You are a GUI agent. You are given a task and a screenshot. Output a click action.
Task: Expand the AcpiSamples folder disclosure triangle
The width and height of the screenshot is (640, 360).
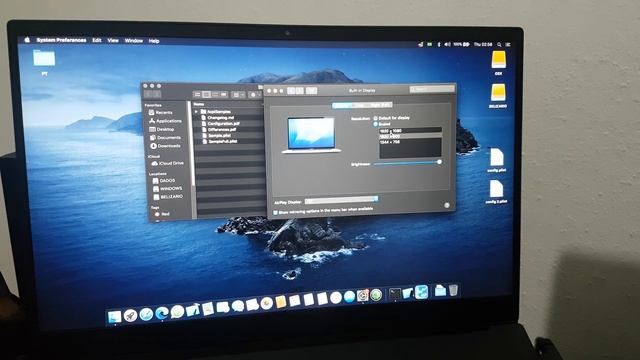tap(196, 111)
